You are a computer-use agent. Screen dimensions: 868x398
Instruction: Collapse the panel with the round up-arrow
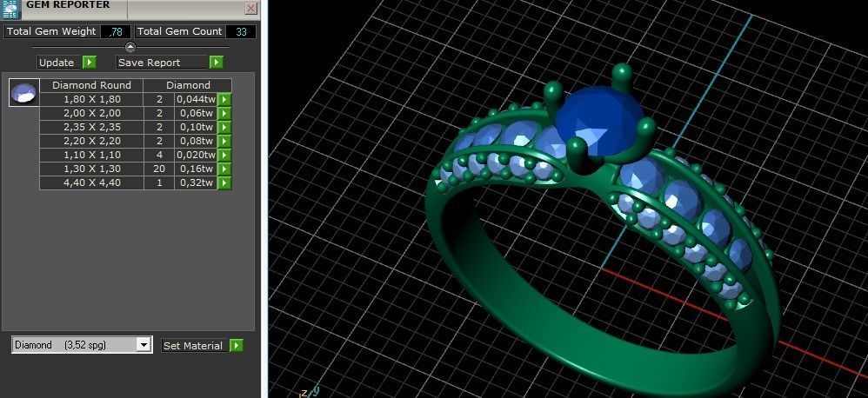tap(130, 47)
